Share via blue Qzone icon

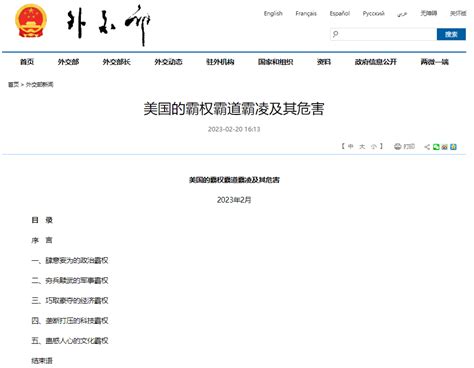[453, 147]
